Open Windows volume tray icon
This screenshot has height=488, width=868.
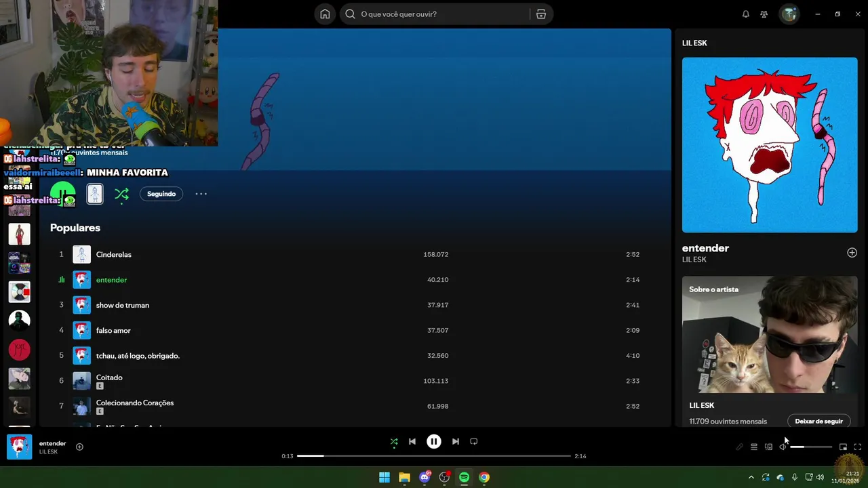(820, 477)
